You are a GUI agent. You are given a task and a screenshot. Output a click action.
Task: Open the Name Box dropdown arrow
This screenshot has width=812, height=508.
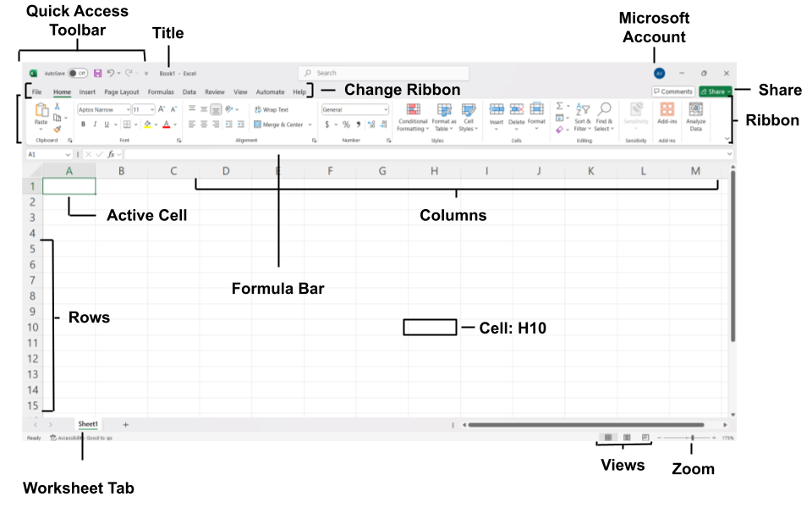[x=69, y=155]
